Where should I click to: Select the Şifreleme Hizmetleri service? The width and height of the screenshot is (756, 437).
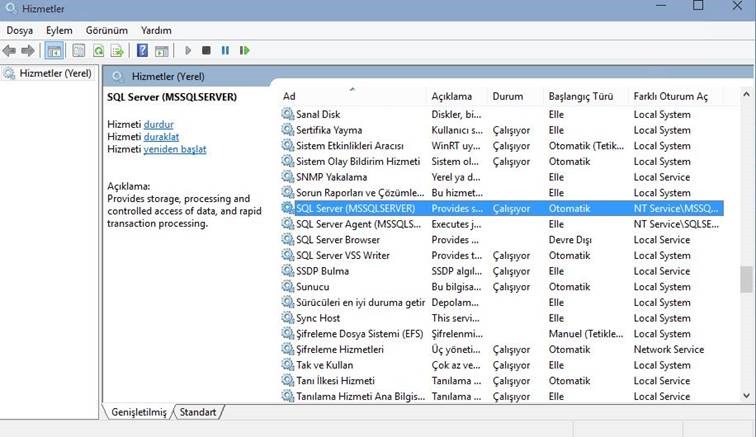pos(340,349)
